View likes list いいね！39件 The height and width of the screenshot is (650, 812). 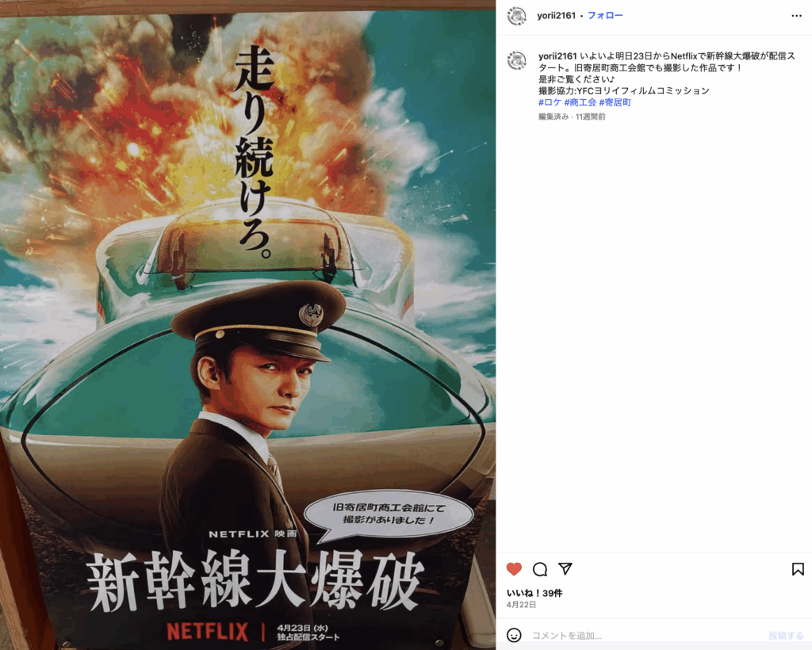click(x=534, y=593)
